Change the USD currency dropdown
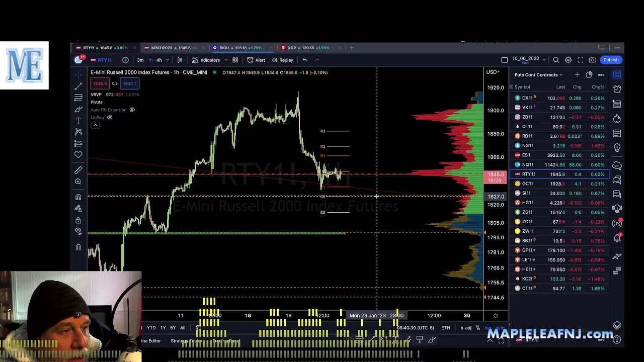Screen dimensions: 644x362 point(493,72)
